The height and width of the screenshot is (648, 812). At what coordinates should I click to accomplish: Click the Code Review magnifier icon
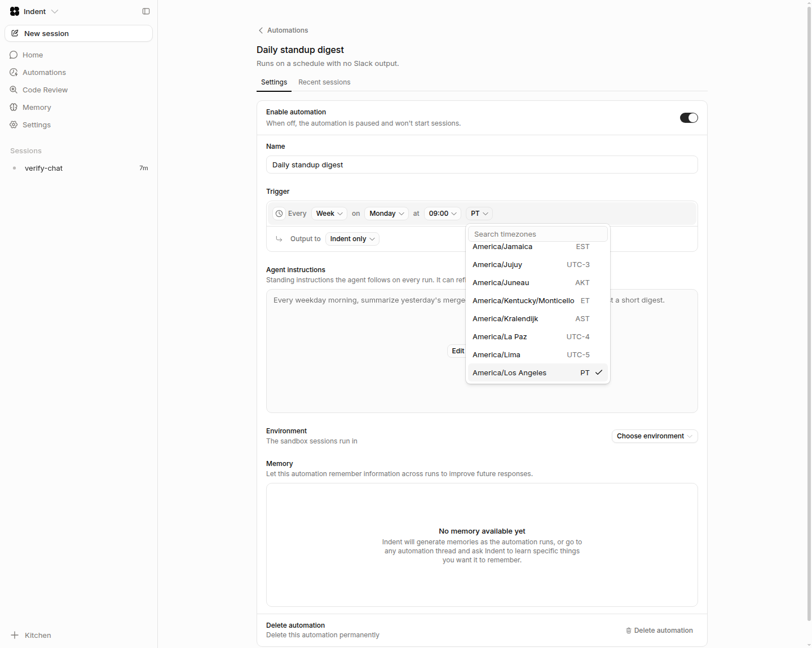(x=14, y=90)
